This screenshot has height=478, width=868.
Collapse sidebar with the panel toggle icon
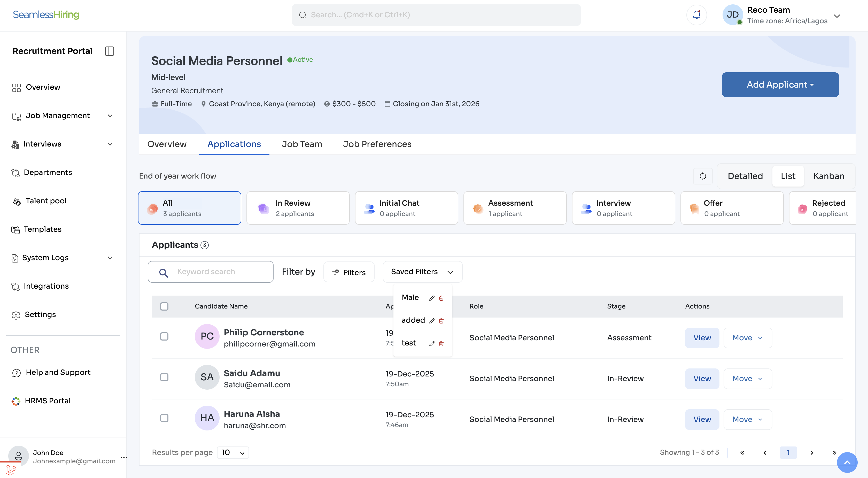[x=110, y=51]
